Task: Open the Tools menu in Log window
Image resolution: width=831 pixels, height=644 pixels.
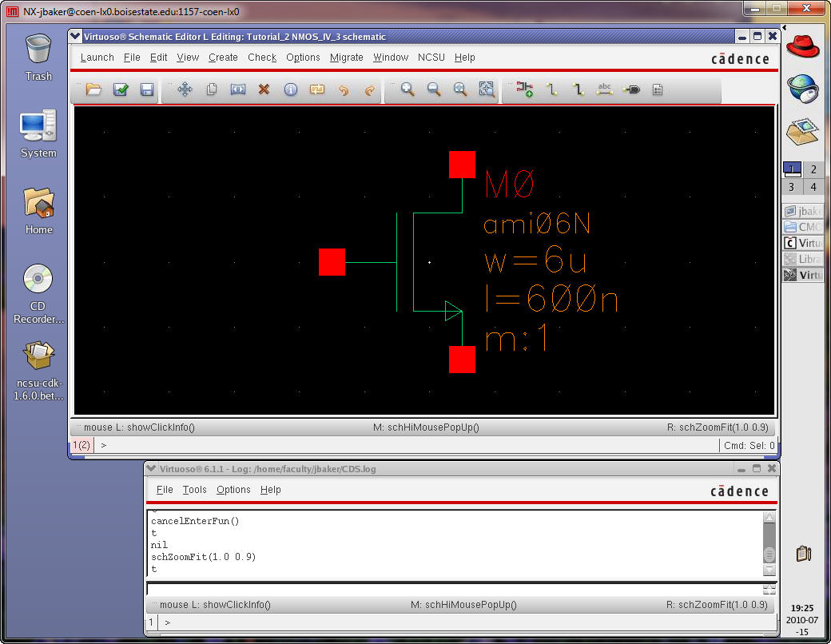Action: click(x=194, y=490)
